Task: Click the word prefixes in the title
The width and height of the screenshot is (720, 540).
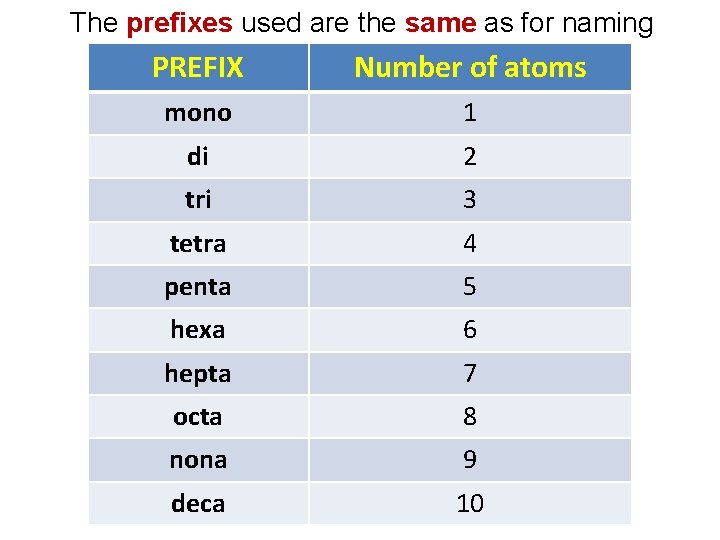Action: [179, 23]
